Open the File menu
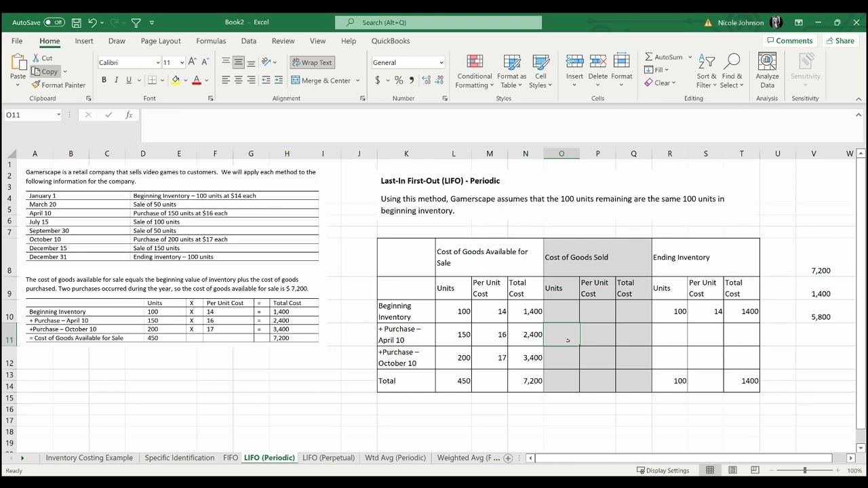This screenshot has width=868, height=488. click(x=17, y=41)
